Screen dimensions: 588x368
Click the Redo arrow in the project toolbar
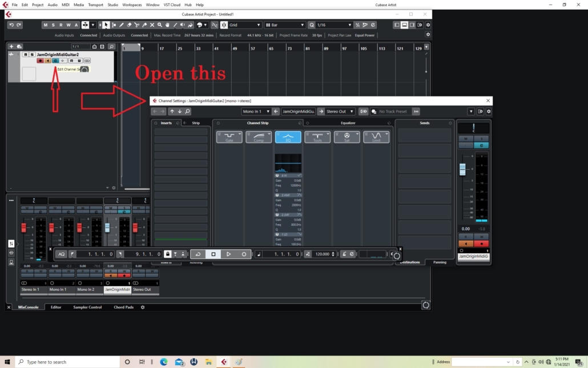(x=19, y=25)
